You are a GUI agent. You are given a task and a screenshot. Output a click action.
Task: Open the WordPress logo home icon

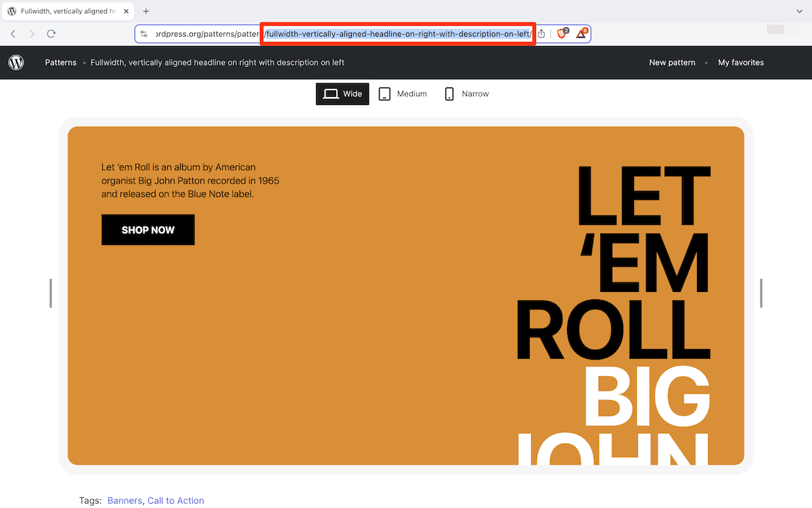coord(16,62)
